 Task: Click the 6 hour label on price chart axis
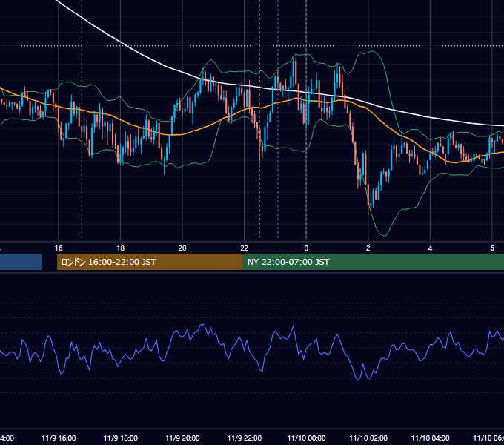click(x=492, y=248)
